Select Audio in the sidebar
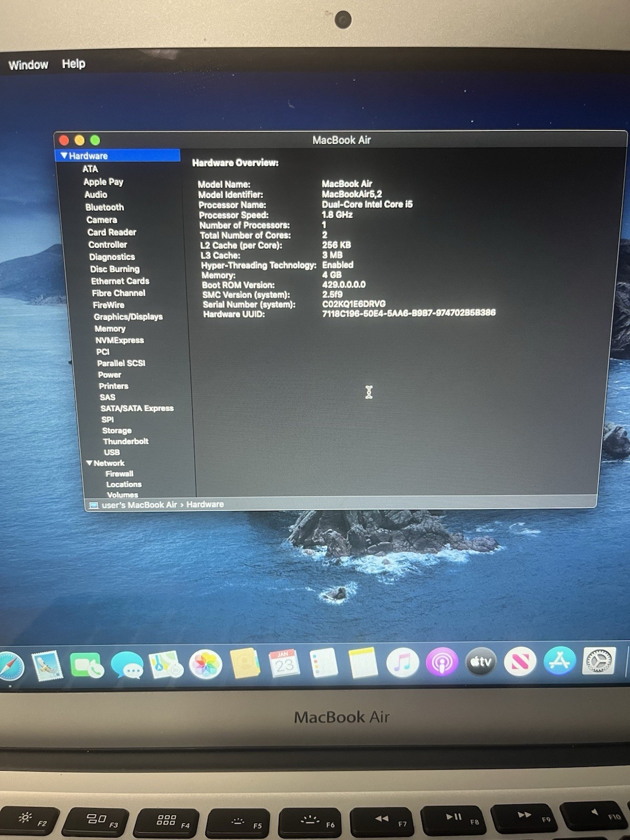Image resolution: width=630 pixels, height=840 pixels. click(x=96, y=194)
